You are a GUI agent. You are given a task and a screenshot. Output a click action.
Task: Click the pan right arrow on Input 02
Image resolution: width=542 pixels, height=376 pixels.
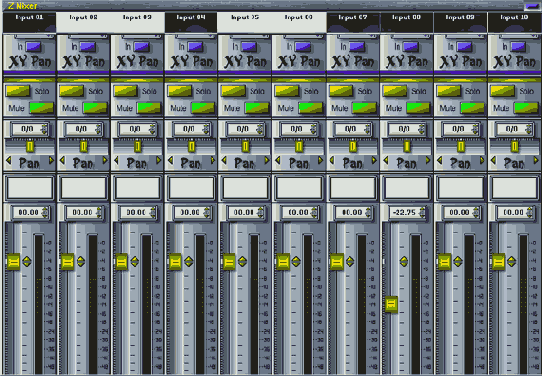pos(105,160)
